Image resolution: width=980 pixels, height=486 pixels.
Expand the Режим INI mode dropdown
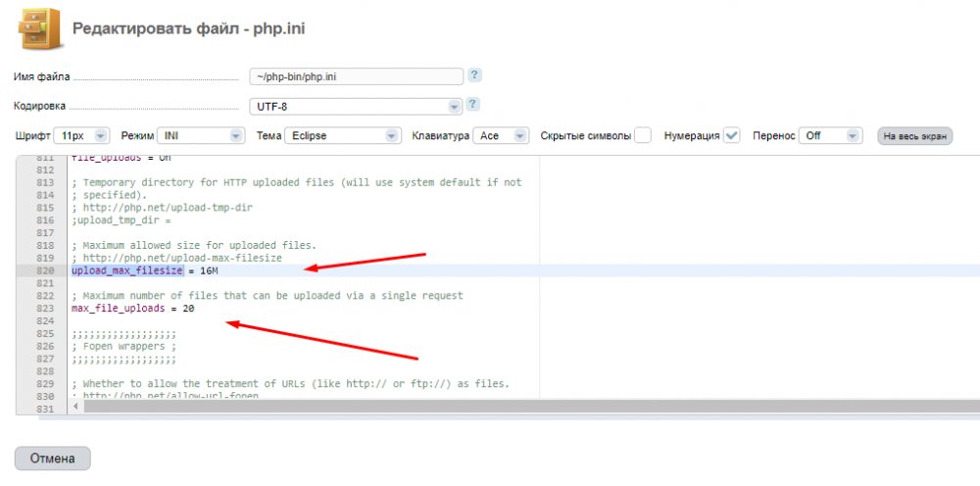pos(200,136)
